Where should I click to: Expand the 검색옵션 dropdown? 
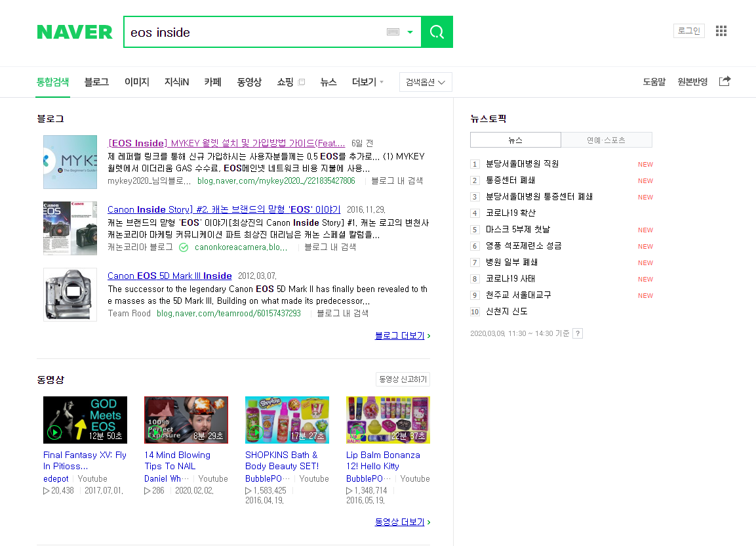click(426, 82)
